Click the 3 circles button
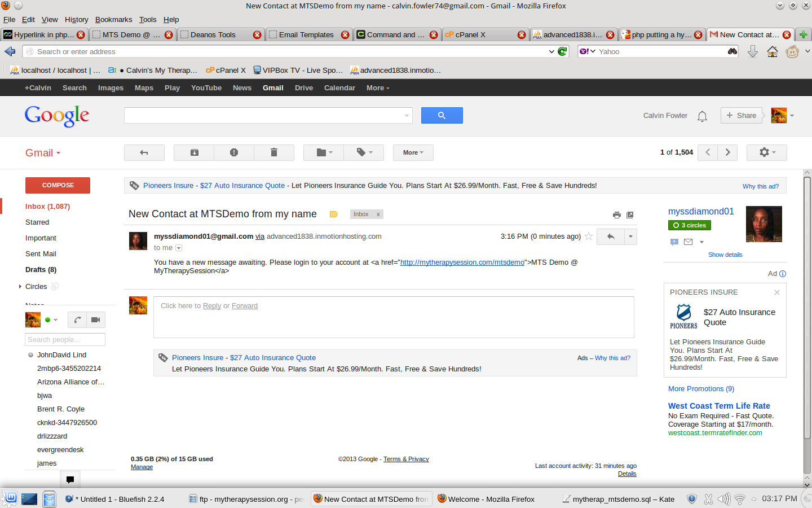 click(690, 225)
